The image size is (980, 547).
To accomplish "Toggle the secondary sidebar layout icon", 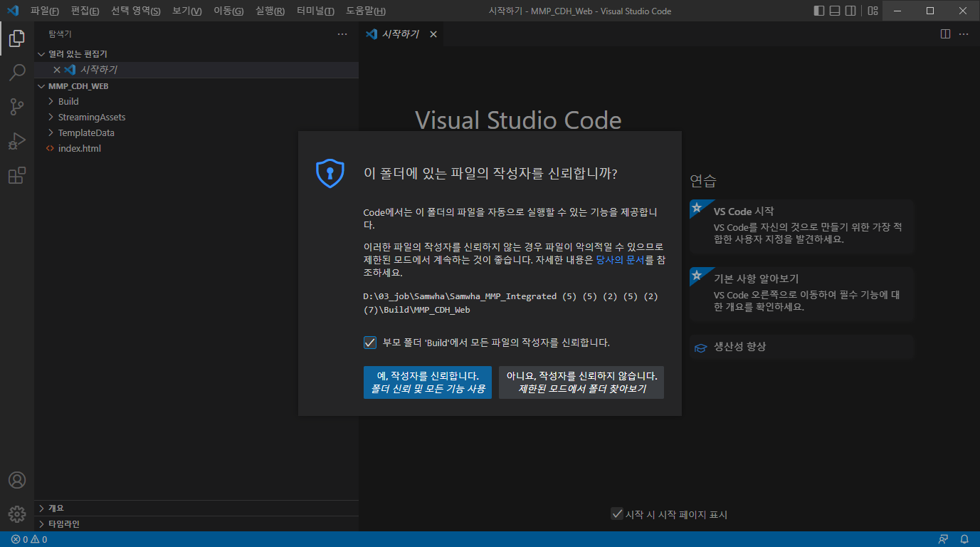I will tap(852, 11).
